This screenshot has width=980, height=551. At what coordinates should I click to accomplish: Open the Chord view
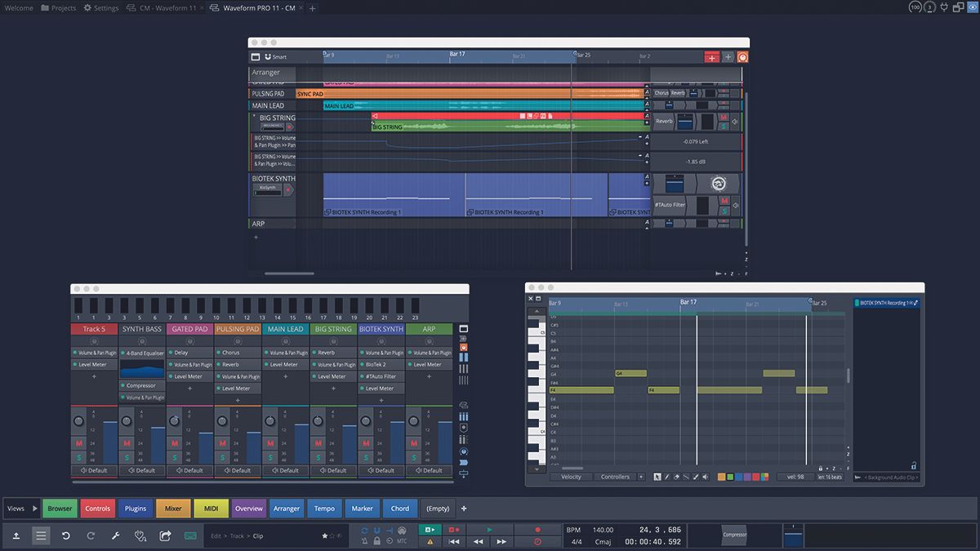coord(399,508)
